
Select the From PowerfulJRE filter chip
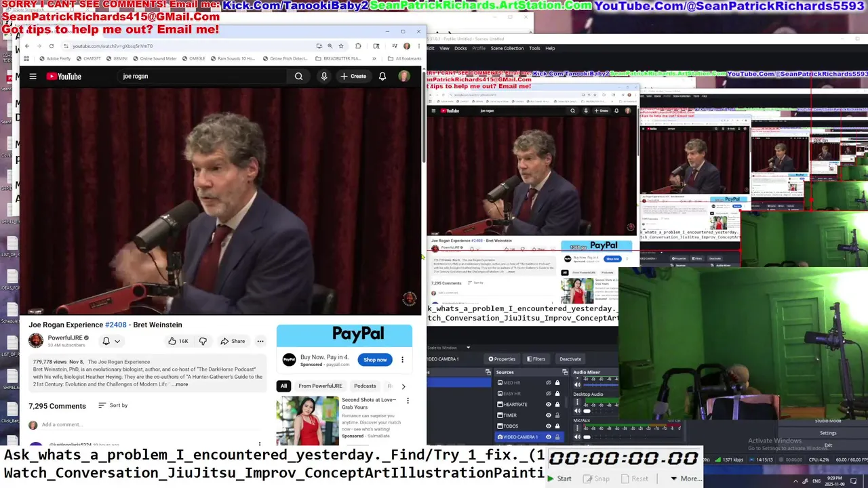coord(321,386)
